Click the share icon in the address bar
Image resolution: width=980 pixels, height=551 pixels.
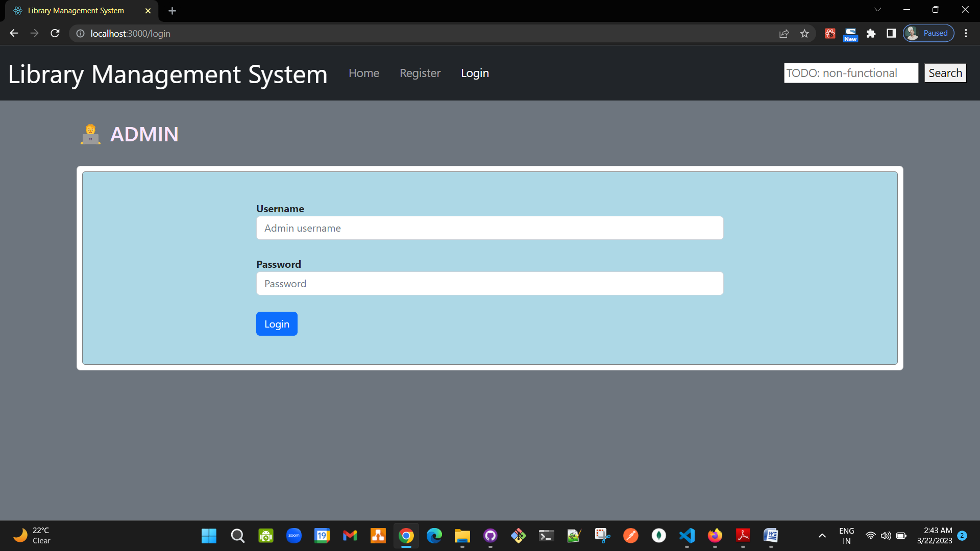coord(784,33)
